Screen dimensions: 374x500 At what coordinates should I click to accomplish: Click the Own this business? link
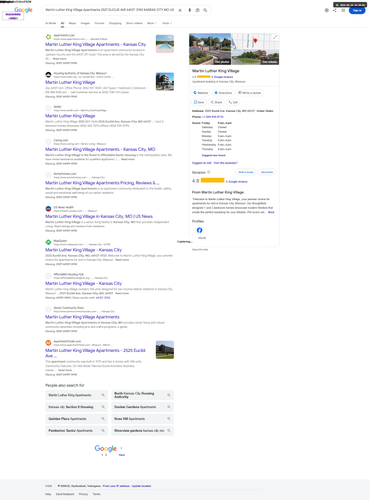pyautogui.click(x=226, y=163)
